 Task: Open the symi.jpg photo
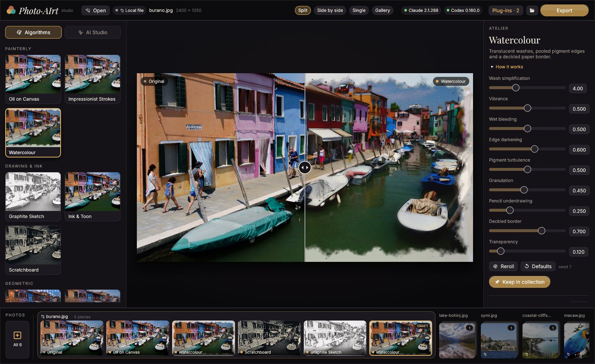[x=499, y=340]
